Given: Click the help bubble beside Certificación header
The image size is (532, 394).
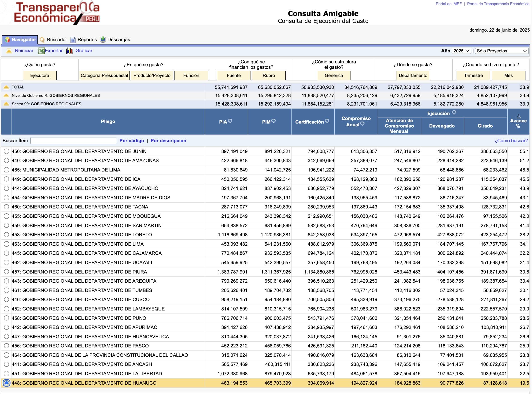Looking at the screenshot, I should coord(327,121).
